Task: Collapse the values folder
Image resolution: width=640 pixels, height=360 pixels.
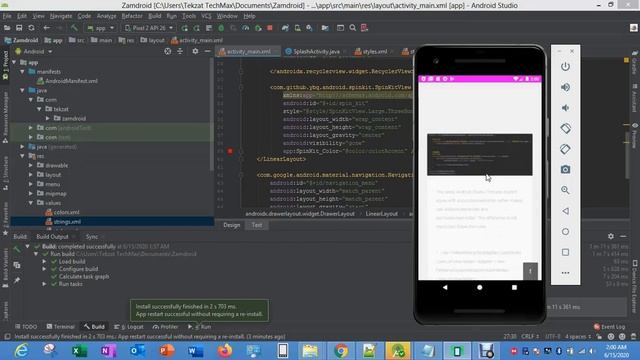Action: pos(31,203)
